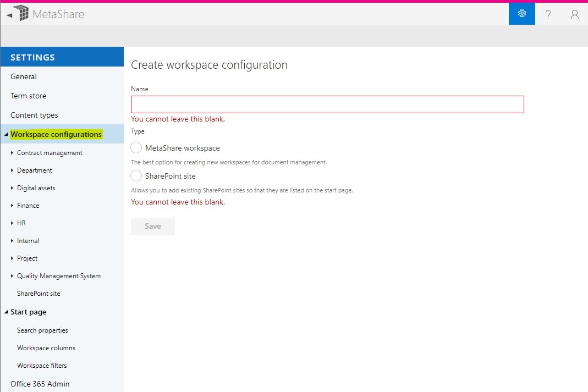588x392 pixels.
Task: Expand the Contract management tree node
Action: tap(12, 153)
